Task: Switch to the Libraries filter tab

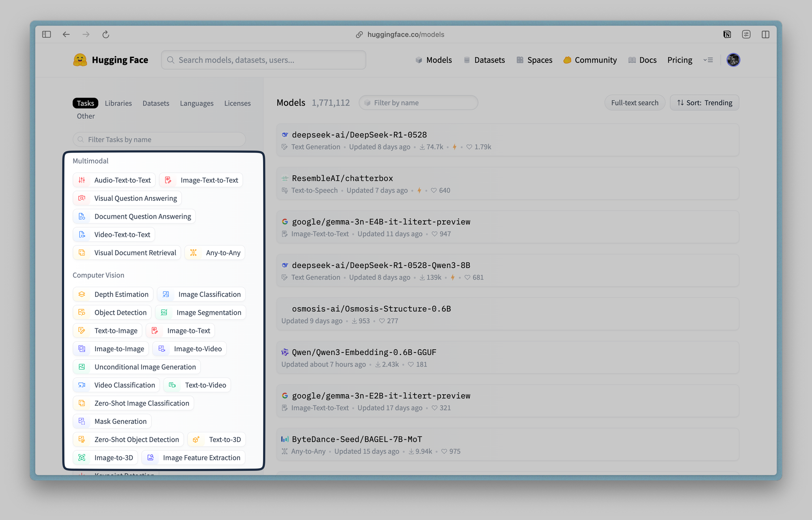Action: pos(118,103)
